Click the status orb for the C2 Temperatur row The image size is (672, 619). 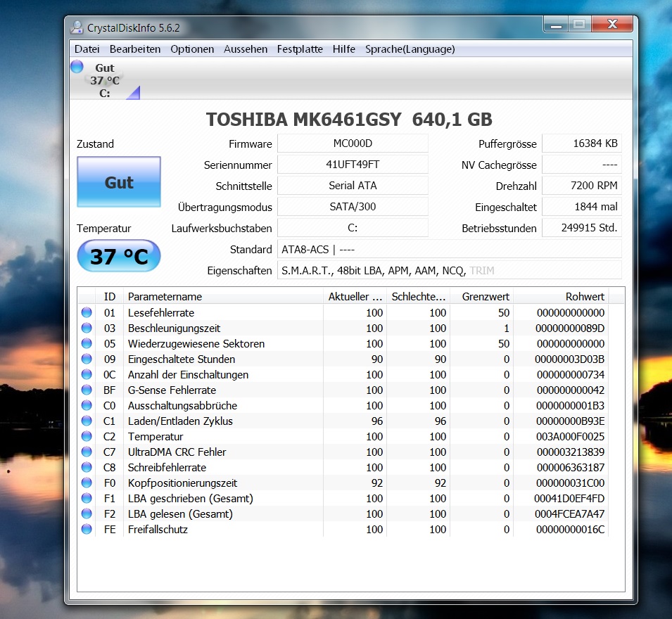pyautogui.click(x=87, y=436)
